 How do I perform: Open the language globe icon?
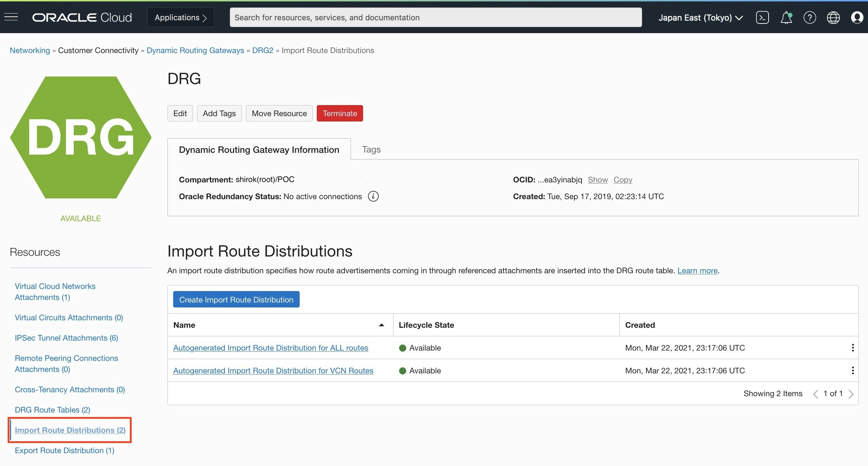pyautogui.click(x=833, y=17)
